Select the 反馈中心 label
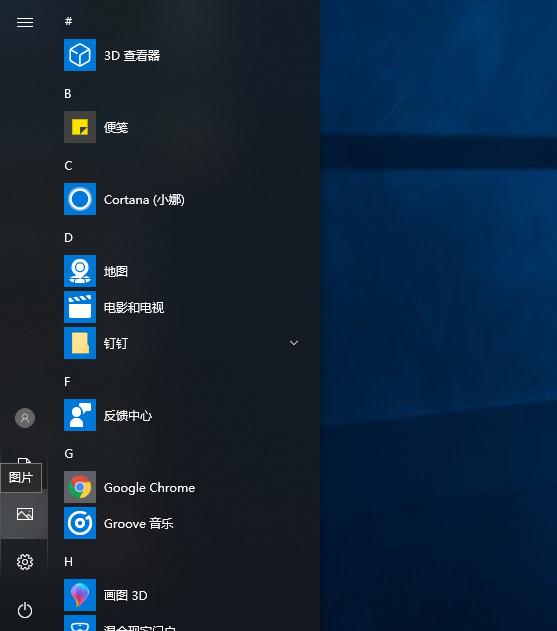Screen dimensions: 557x631 (128, 416)
